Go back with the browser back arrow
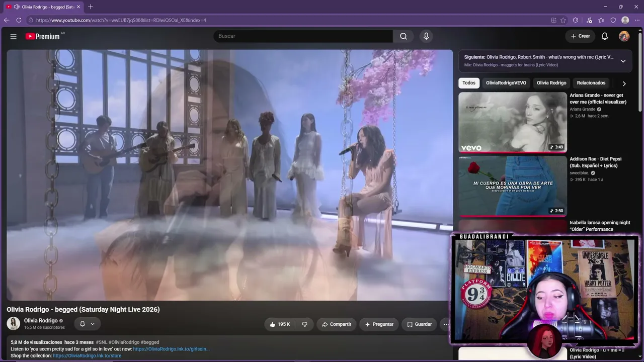644x362 pixels. (x=7, y=20)
